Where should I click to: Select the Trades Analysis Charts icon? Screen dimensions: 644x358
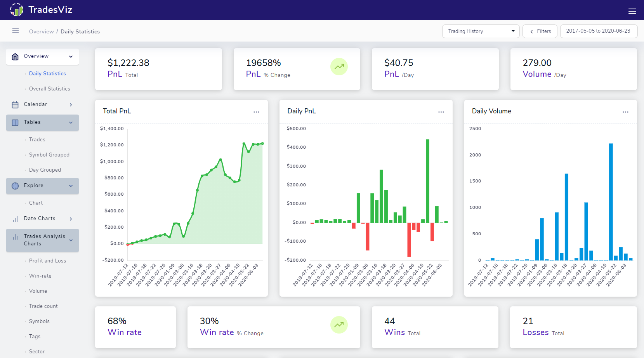click(15, 236)
